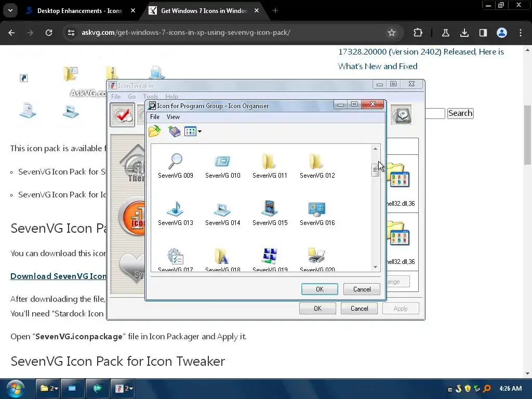This screenshot has width=532, height=399.
Task: Click Apply in the IconTweaker window
Action: click(x=401, y=309)
